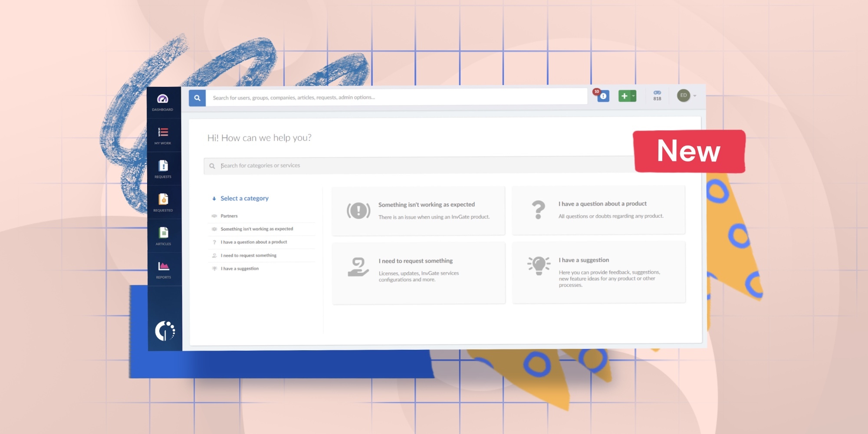
Task: Go to My Work in sidebar
Action: [163, 136]
